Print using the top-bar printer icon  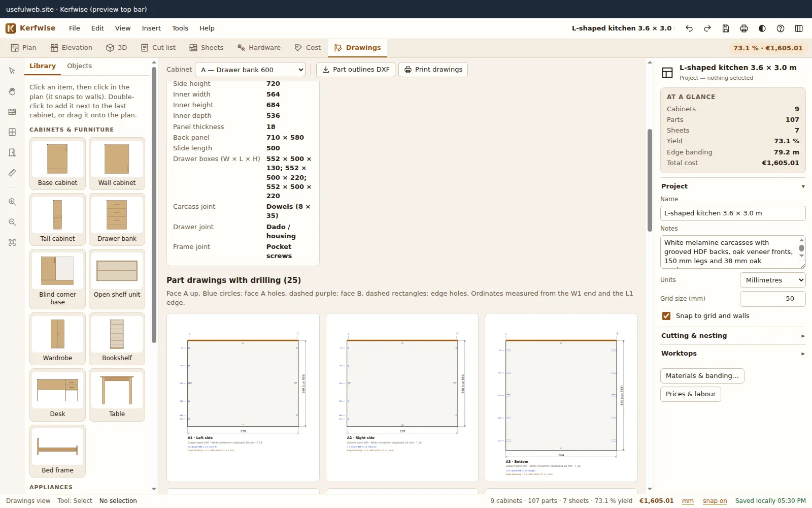coord(744,28)
